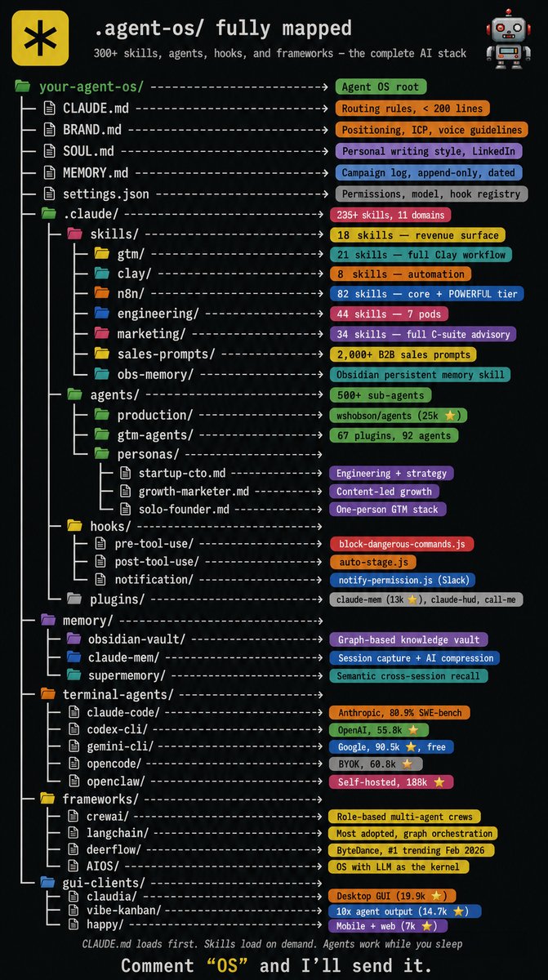Click the red marketing folder icon

click(101, 333)
